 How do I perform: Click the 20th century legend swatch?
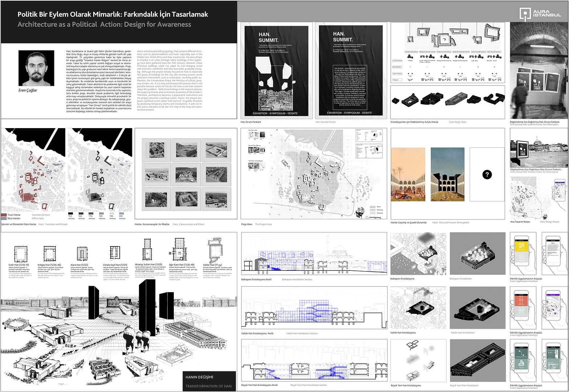(x=122, y=214)
